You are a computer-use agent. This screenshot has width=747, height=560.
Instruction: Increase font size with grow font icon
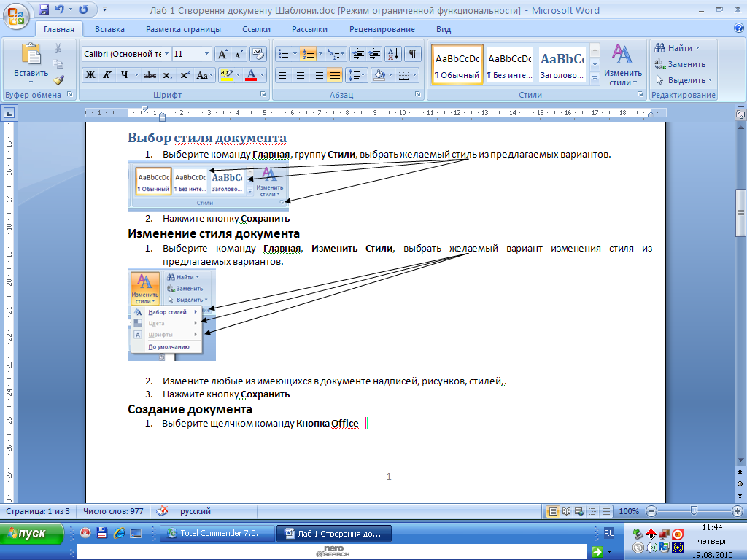[222, 54]
